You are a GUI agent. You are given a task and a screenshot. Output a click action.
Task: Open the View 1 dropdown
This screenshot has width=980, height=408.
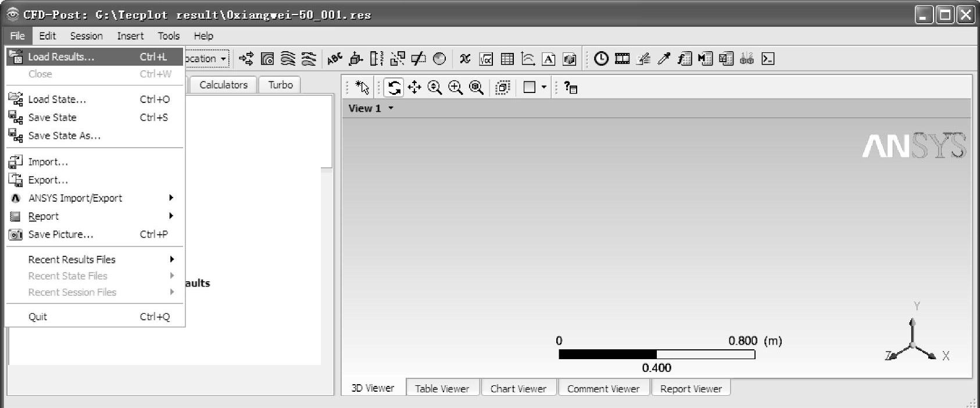pyautogui.click(x=391, y=108)
